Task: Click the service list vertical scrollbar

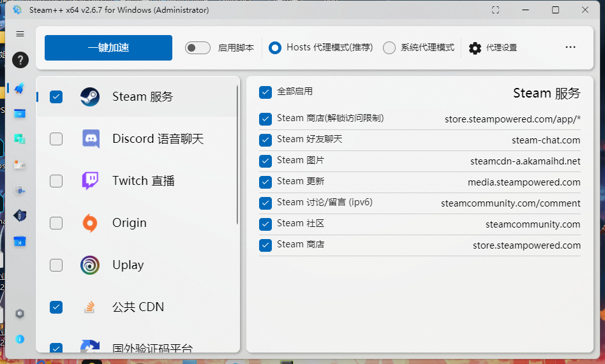Action: click(x=237, y=153)
